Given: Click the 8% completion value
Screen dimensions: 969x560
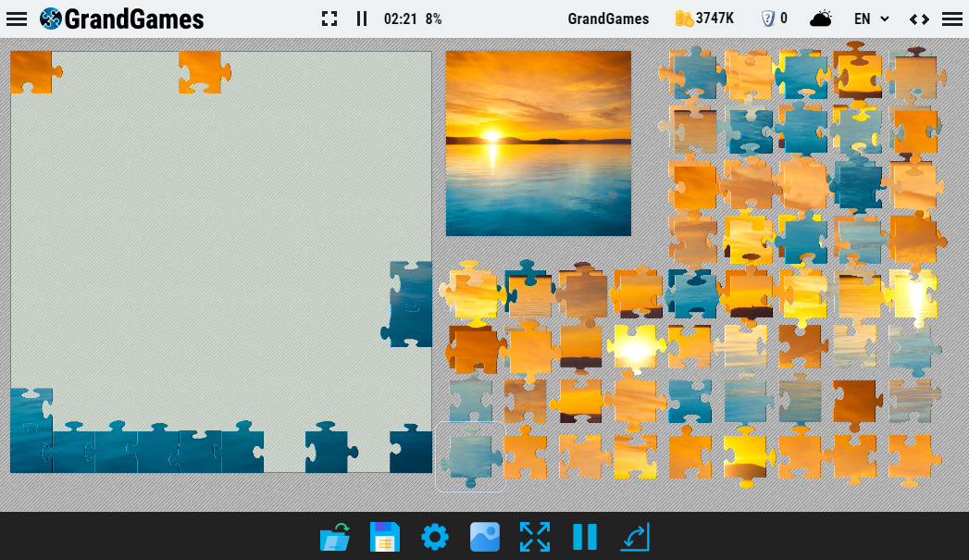Looking at the screenshot, I should 434,19.
